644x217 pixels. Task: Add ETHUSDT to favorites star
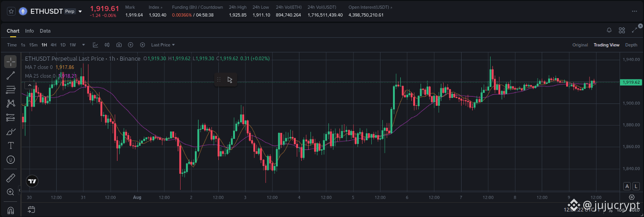coord(11,11)
